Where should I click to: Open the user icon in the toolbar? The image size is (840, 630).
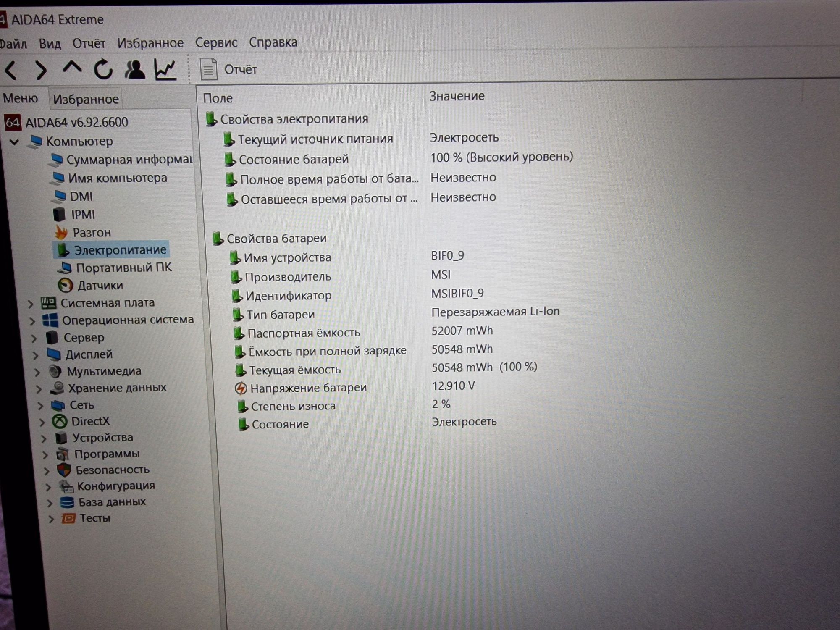coord(134,69)
